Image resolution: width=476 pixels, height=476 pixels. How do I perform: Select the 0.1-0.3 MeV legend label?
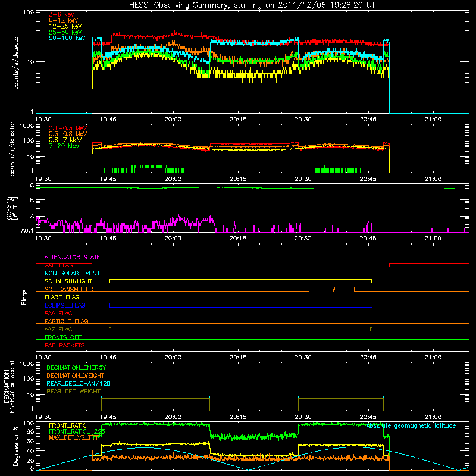68,128
